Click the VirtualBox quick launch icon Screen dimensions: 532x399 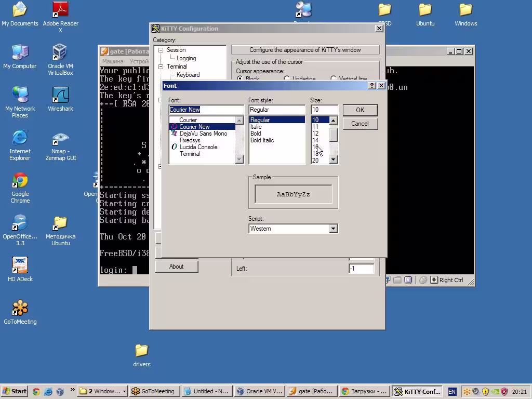(60, 392)
